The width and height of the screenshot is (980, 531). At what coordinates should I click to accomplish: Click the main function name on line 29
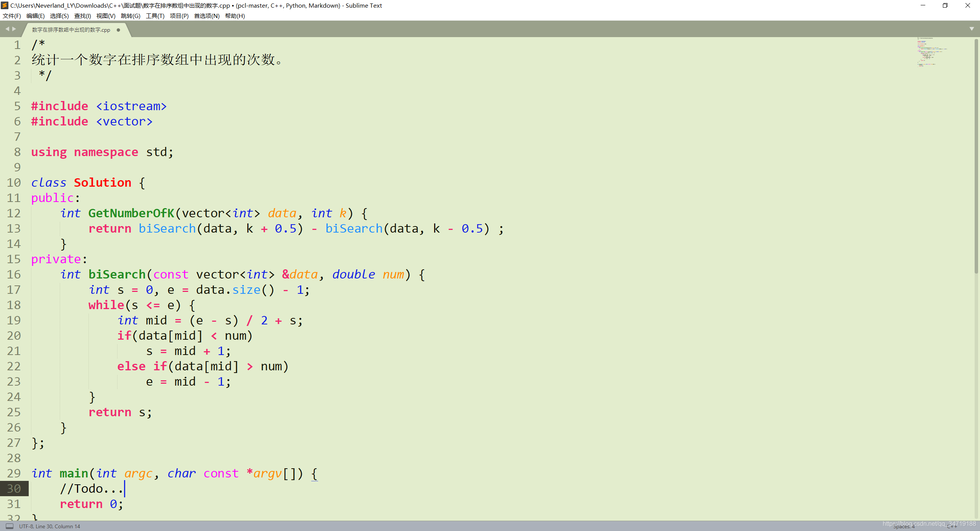pyautogui.click(x=74, y=473)
